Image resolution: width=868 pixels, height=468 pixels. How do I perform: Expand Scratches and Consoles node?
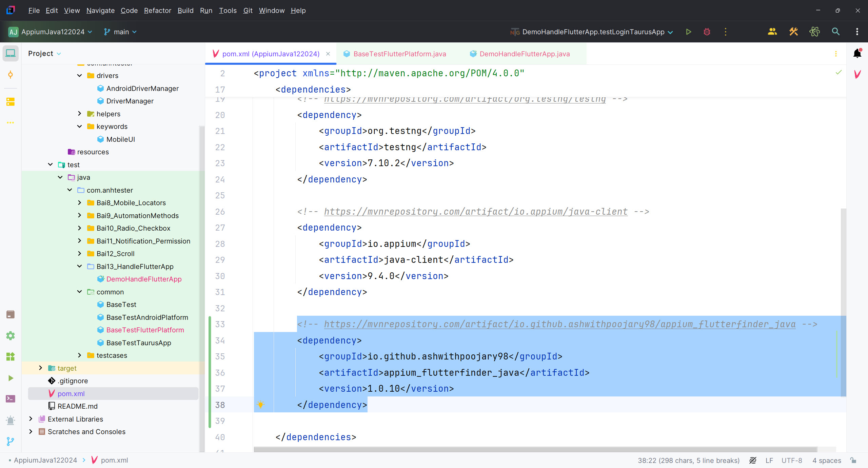tap(31, 431)
